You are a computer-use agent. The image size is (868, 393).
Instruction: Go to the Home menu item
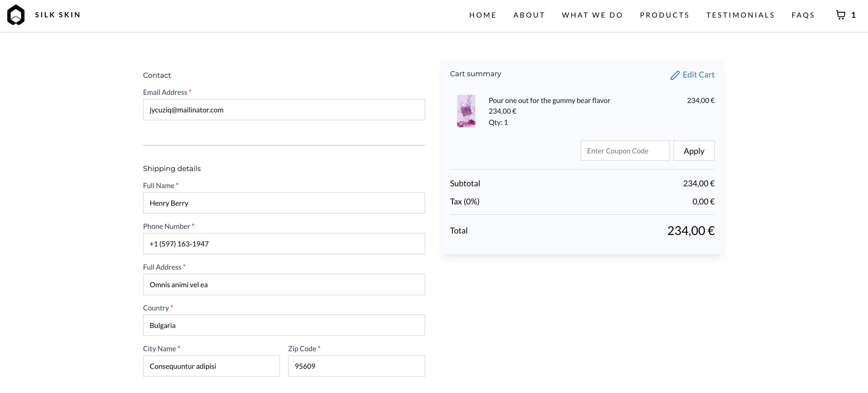click(483, 15)
